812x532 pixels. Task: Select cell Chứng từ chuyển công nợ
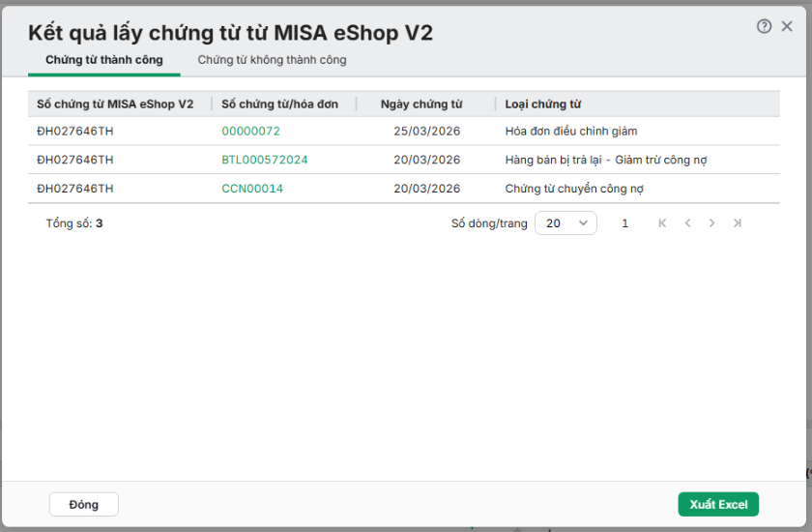tap(574, 189)
